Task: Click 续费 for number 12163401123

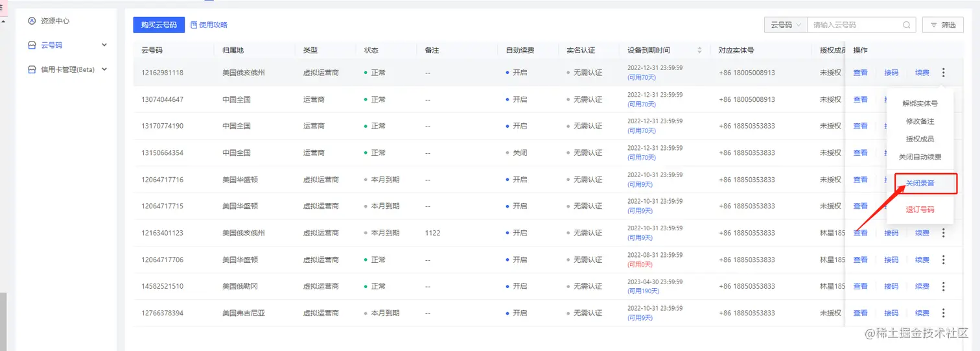Action: 922,233
